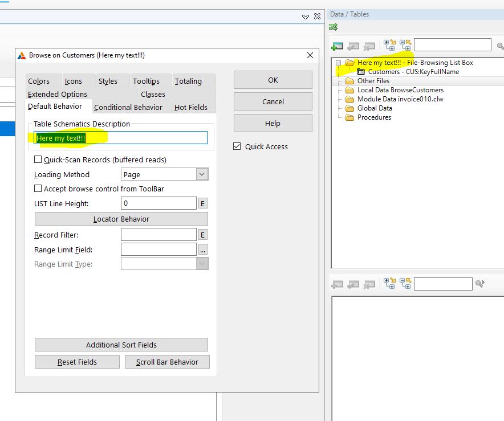This screenshot has width=504, height=421.
Task: Click the Additional Sort Fields button
Action: [x=121, y=345]
